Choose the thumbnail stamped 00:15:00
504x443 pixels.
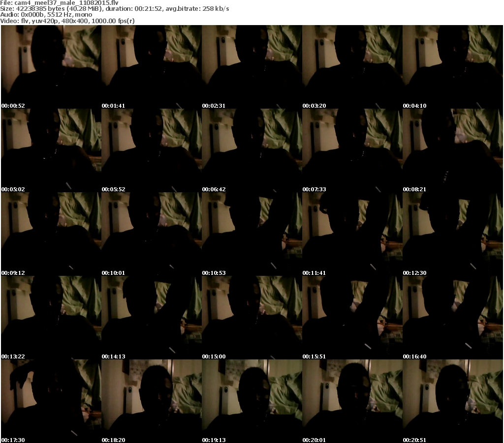252,318
